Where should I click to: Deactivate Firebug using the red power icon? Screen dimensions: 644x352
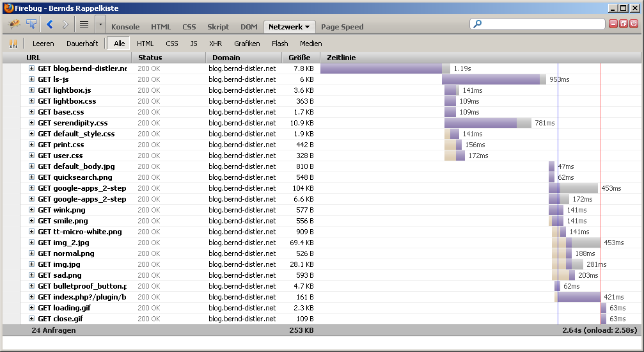click(x=634, y=24)
